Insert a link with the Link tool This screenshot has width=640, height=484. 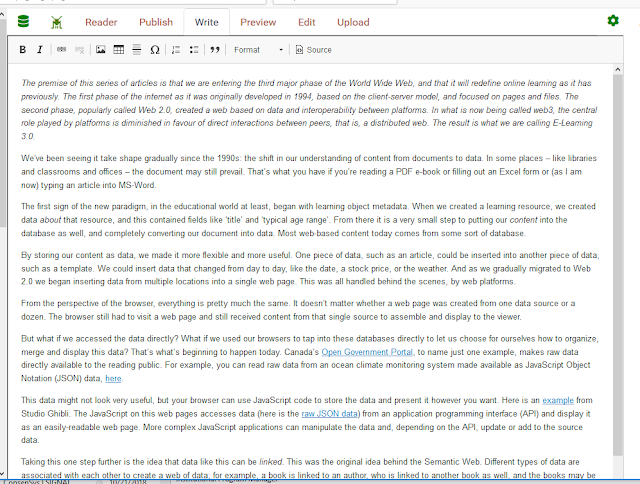[62, 50]
